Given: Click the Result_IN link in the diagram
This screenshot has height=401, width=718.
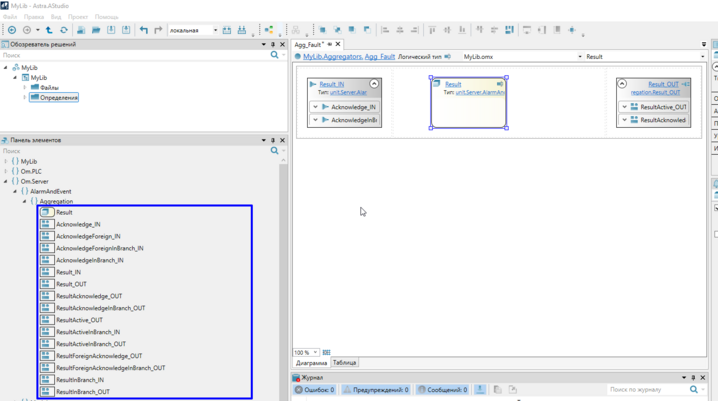Looking at the screenshot, I should pyautogui.click(x=332, y=84).
